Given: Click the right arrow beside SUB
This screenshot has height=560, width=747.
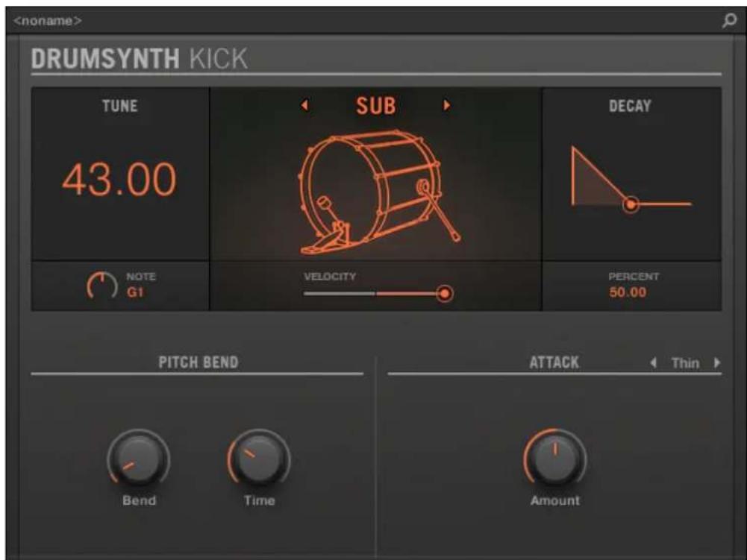Looking at the screenshot, I should click(446, 107).
